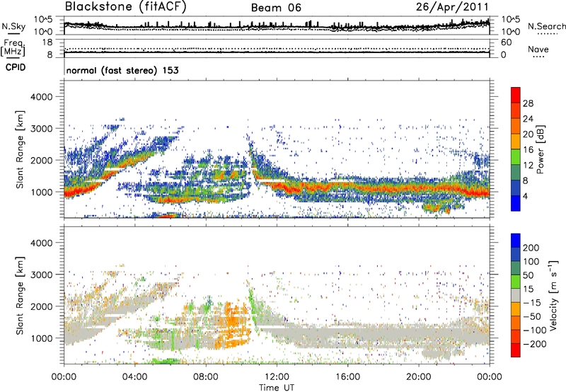The image size is (566, 392).
Task: Click the 'Blackstone (fitACF)' title text
Action: [126, 7]
